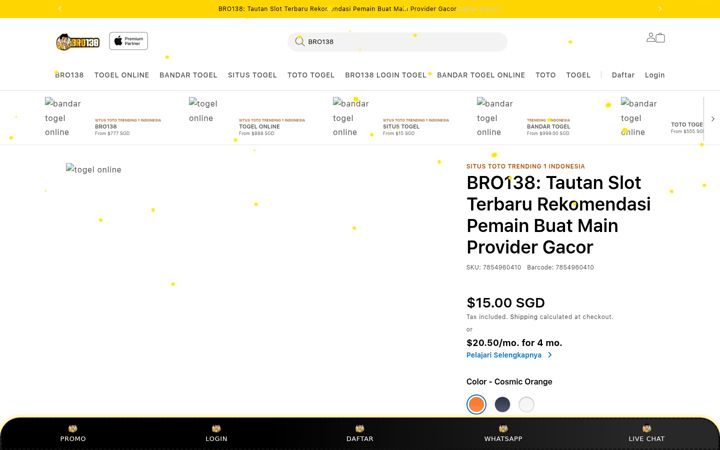
Task: Open TOTO TOGEL menu item
Action: pos(311,75)
